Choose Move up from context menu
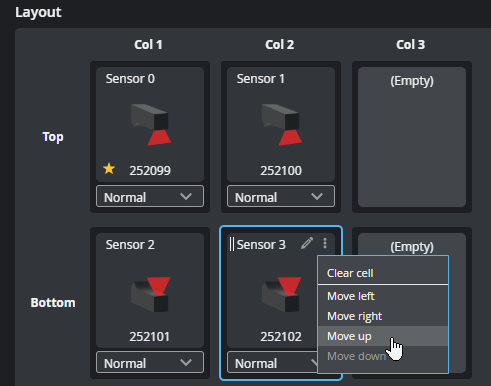Screen dimensions: 491x386 [x=383, y=336]
